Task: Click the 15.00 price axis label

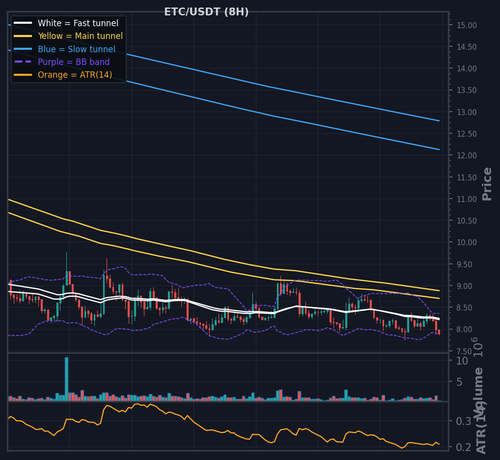Action: pyautogui.click(x=467, y=25)
